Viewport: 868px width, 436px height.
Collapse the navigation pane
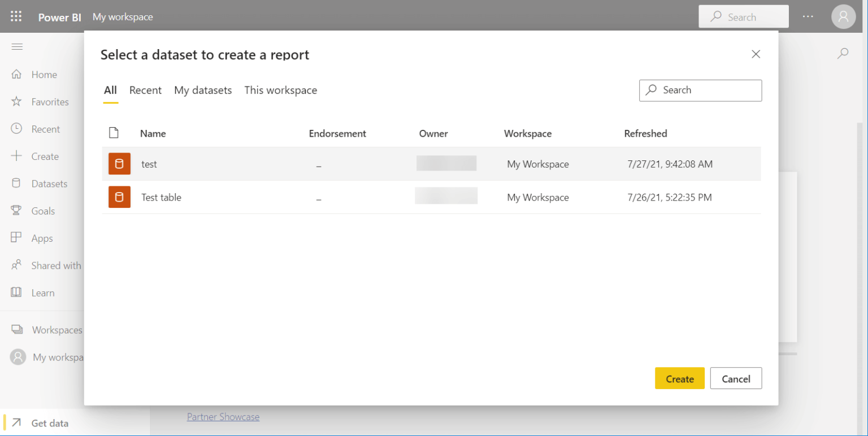point(17,46)
